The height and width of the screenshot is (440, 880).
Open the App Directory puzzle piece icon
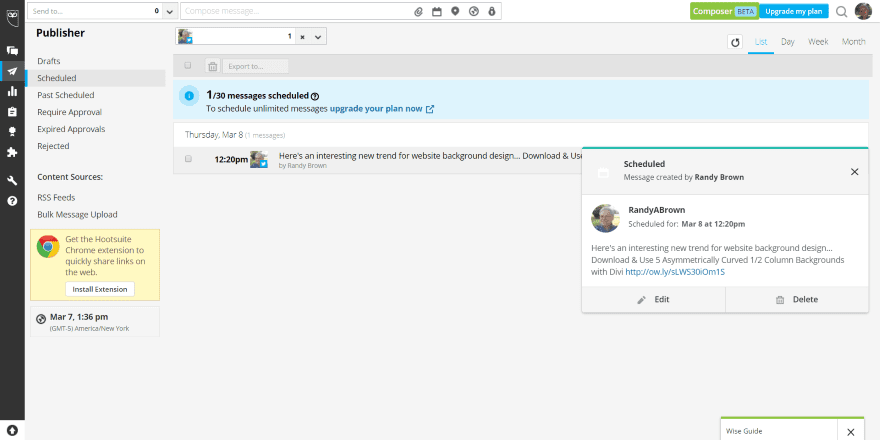(12, 153)
